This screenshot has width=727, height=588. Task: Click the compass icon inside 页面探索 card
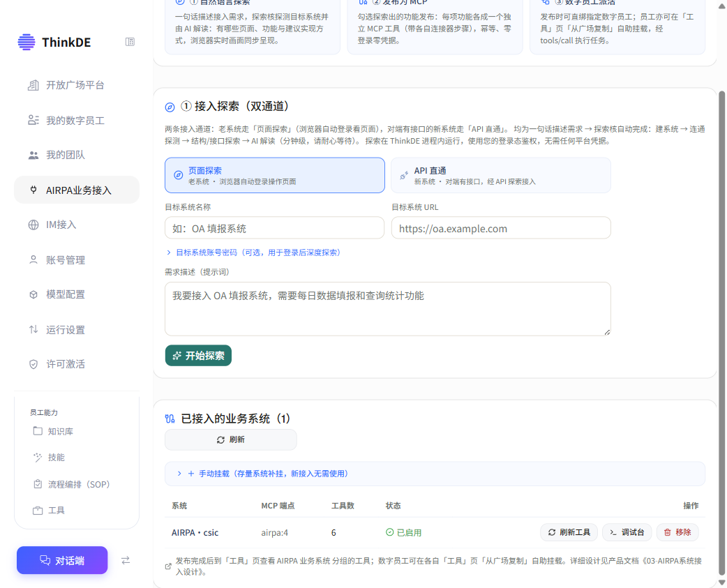coord(179,175)
